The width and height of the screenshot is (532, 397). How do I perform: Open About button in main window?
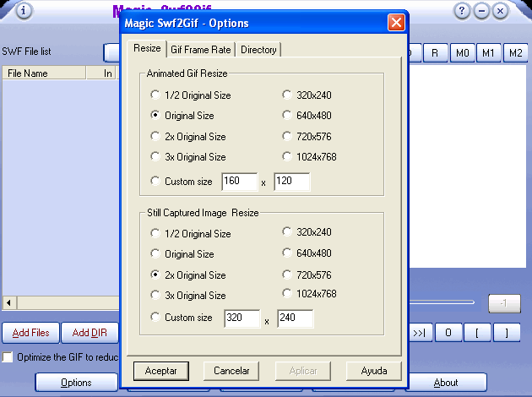point(446,383)
